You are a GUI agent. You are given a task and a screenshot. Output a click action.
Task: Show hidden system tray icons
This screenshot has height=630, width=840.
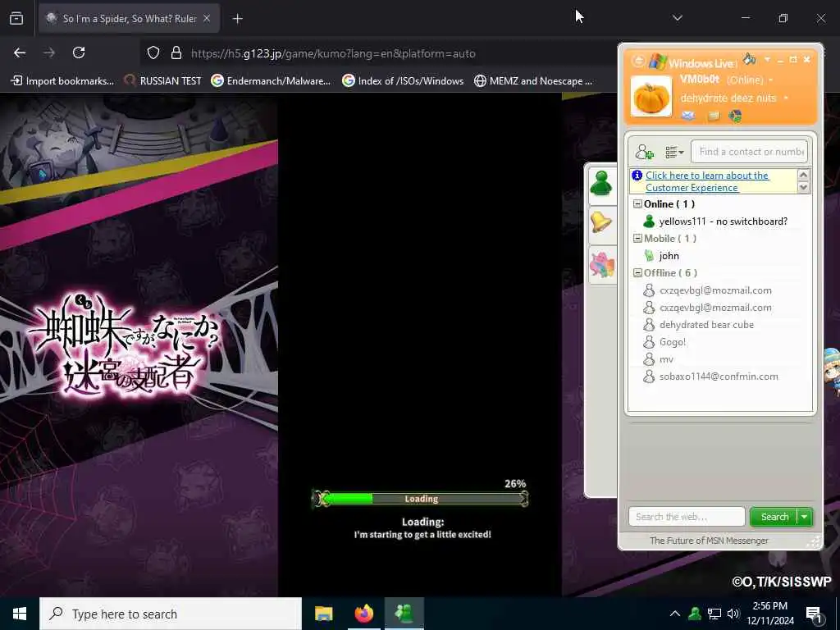coord(675,614)
